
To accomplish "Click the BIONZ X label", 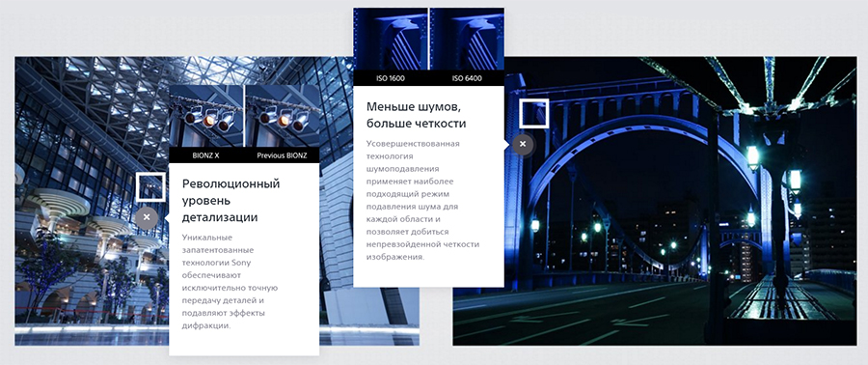I will coord(206,155).
